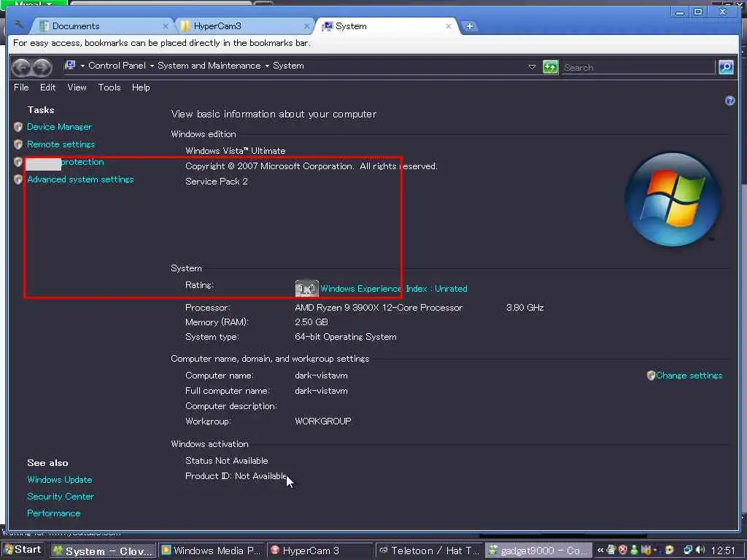The width and height of the screenshot is (747, 560).
Task: Expand dropdown arrow after Control Panel
Action: pos(152,66)
